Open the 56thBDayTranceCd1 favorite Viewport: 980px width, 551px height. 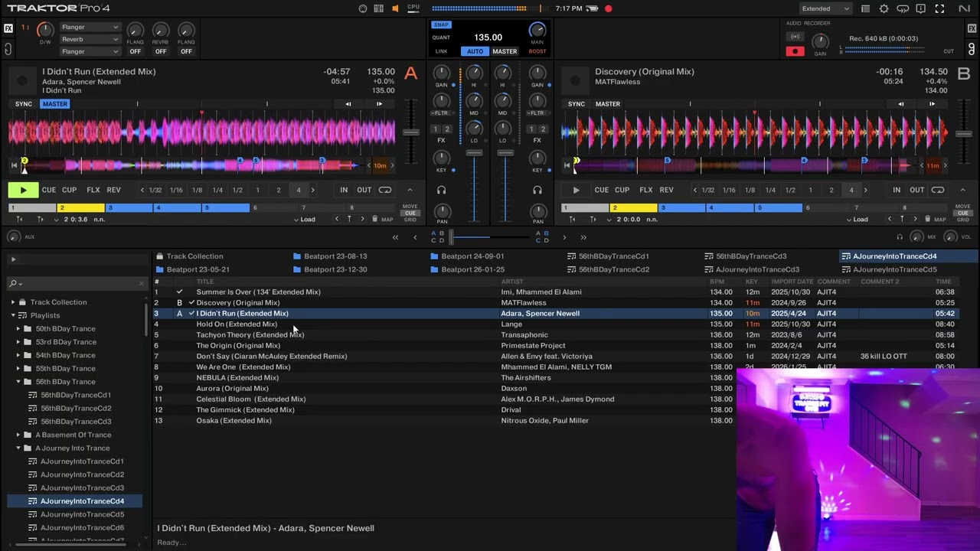(607, 256)
